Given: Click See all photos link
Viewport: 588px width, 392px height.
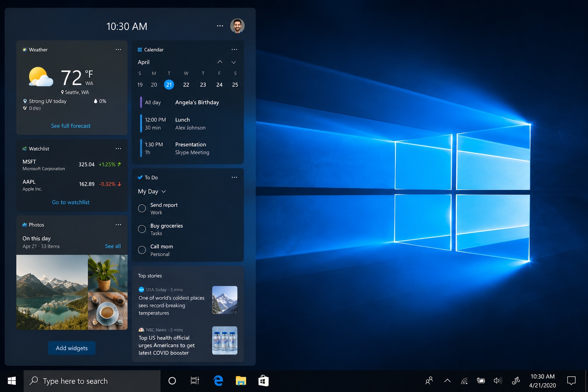Looking at the screenshot, I should [113, 246].
